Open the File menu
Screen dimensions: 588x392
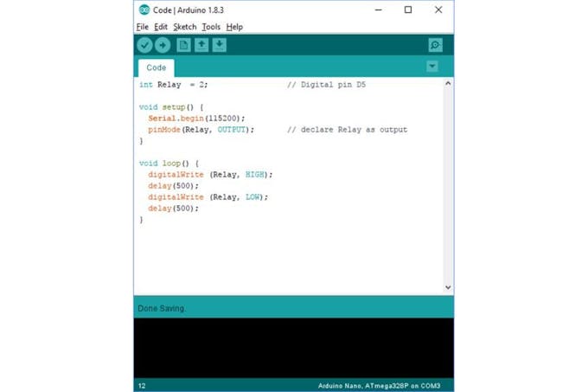point(143,27)
